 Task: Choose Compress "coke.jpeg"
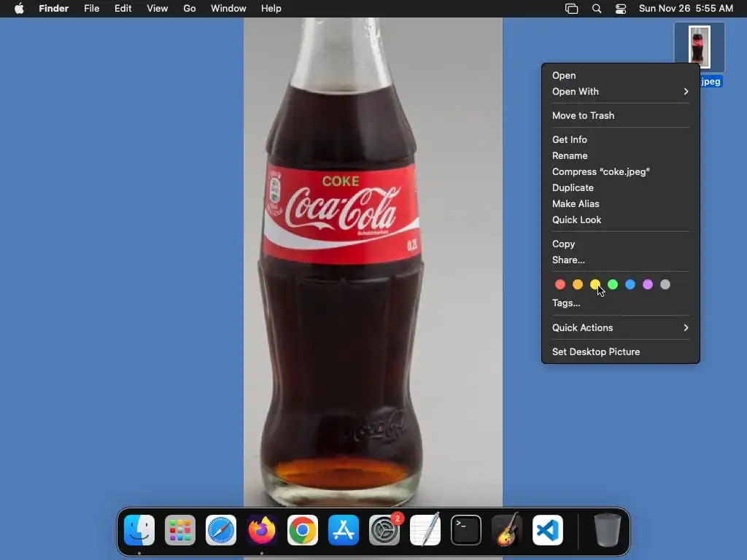point(620,171)
